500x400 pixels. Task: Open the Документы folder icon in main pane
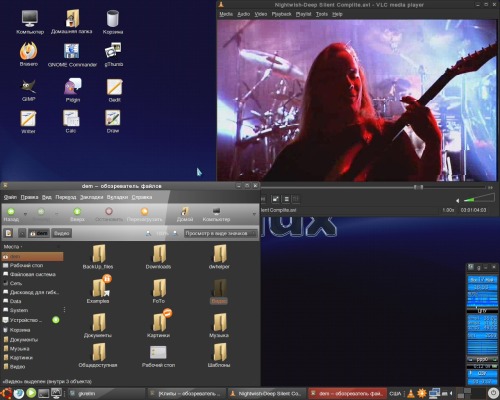[x=98, y=325]
